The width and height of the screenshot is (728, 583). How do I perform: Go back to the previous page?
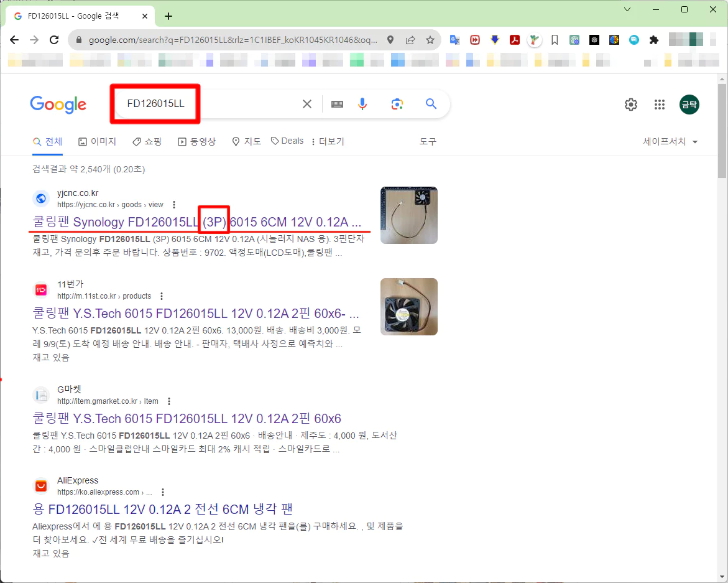[14, 40]
